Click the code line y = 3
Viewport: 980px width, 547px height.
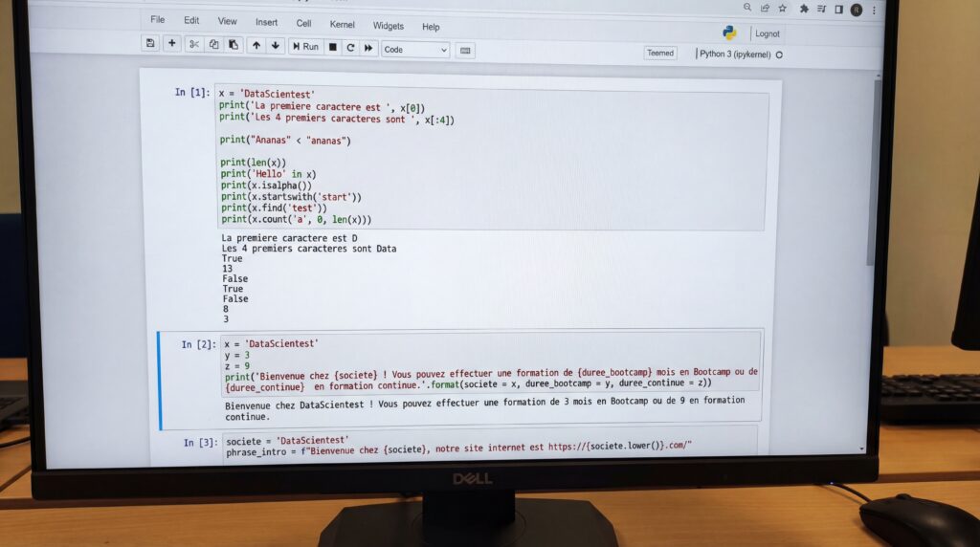pos(237,355)
